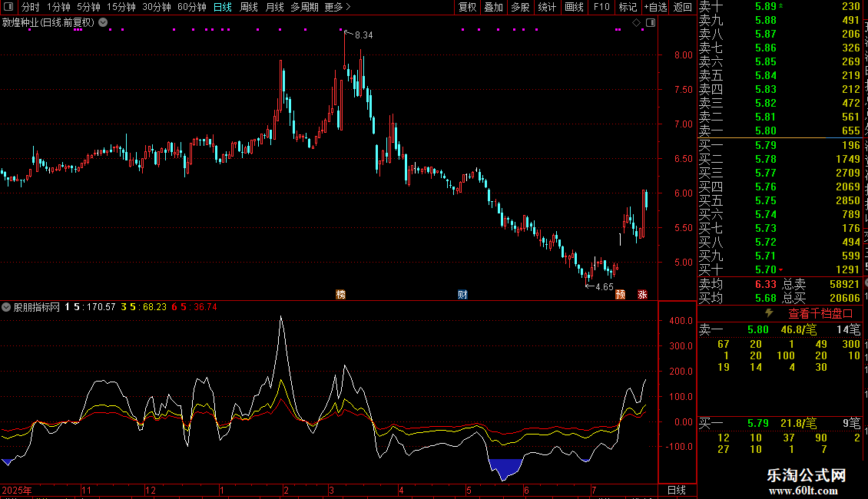Click the red down arrow next to 买十 price
This screenshot has height=499, width=868.
(x=780, y=270)
